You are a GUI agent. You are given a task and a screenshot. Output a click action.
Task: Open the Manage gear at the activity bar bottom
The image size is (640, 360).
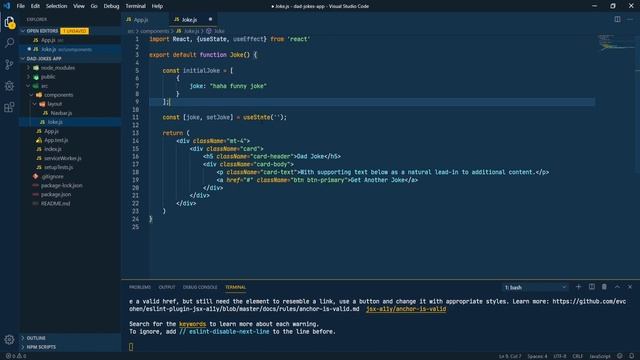(9, 339)
